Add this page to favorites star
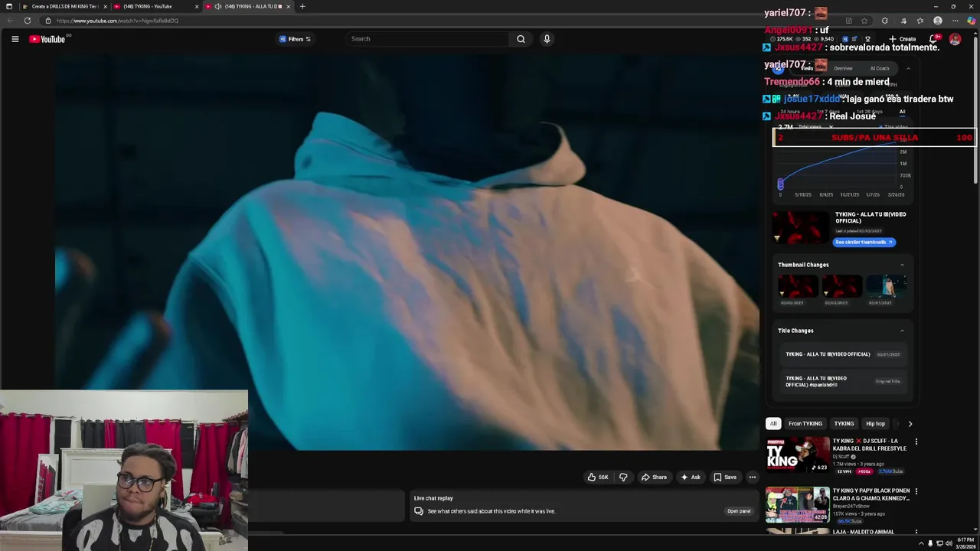The width and height of the screenshot is (980, 551). [864, 21]
